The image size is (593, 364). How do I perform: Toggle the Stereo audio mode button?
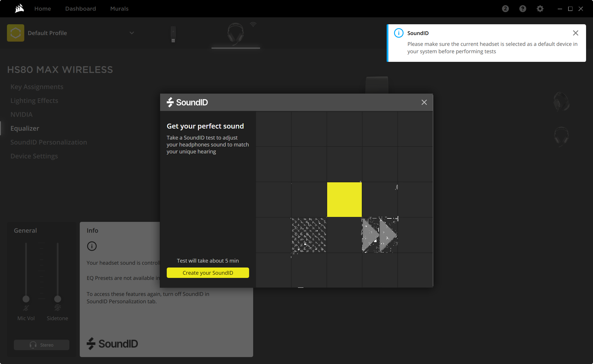coord(42,345)
